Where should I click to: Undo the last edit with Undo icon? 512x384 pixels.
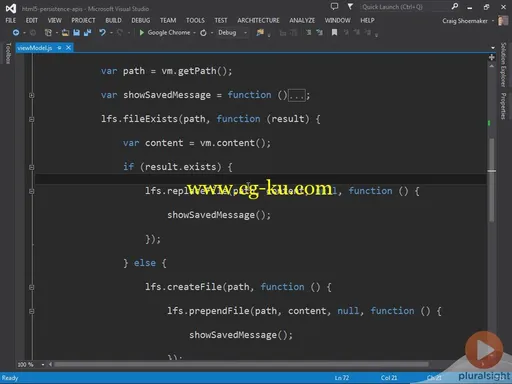click(x=102, y=32)
